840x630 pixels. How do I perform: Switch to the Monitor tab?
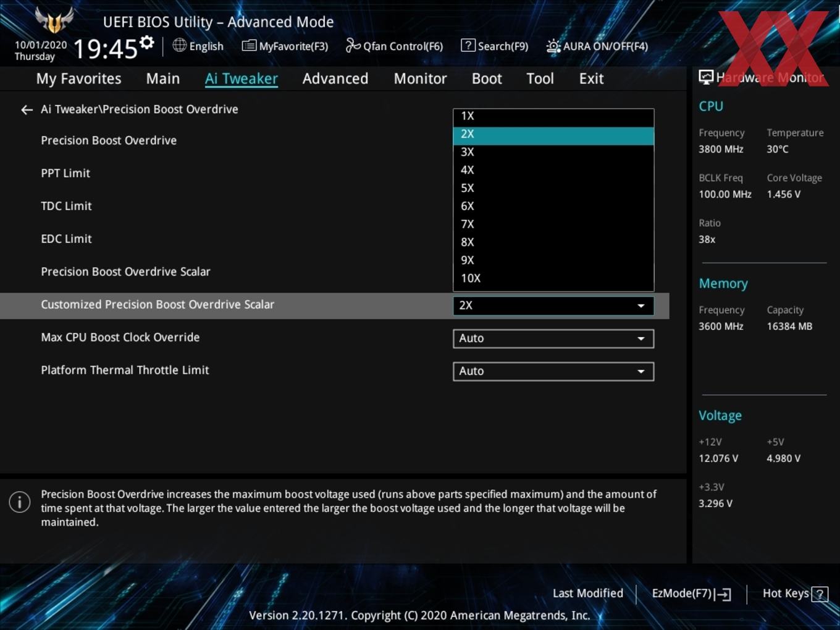421,78
